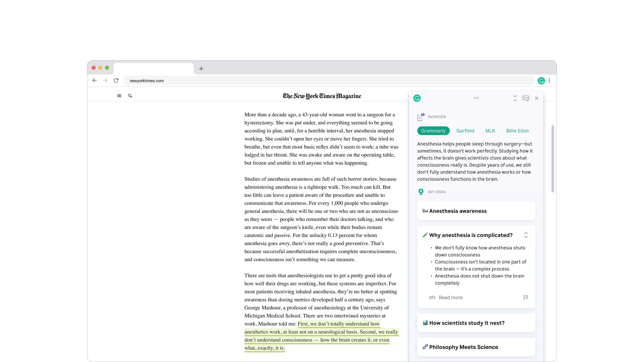Click the paragraph starting 'Studies of anesthesia awareness'
The height and width of the screenshot is (362, 644).
coord(321,219)
